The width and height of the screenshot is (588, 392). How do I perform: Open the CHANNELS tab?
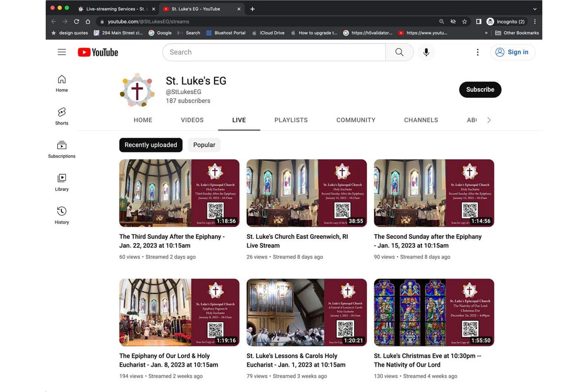point(421,120)
